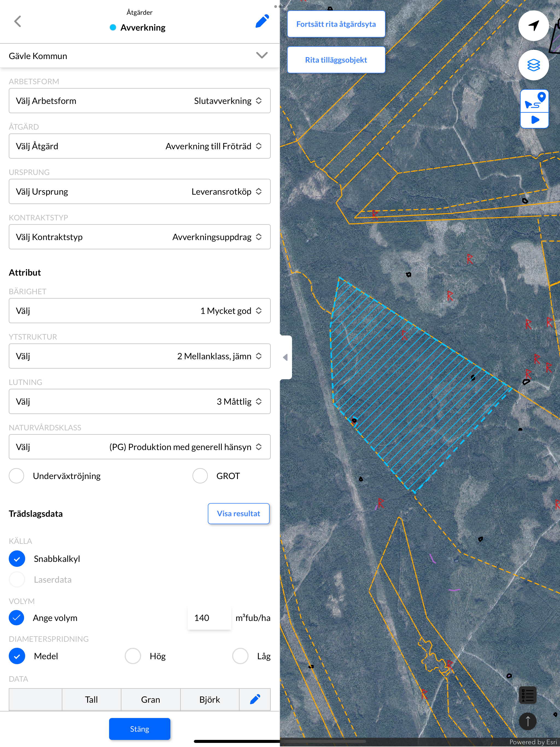Enable the Underväxtröjning checkbox

pyautogui.click(x=17, y=476)
